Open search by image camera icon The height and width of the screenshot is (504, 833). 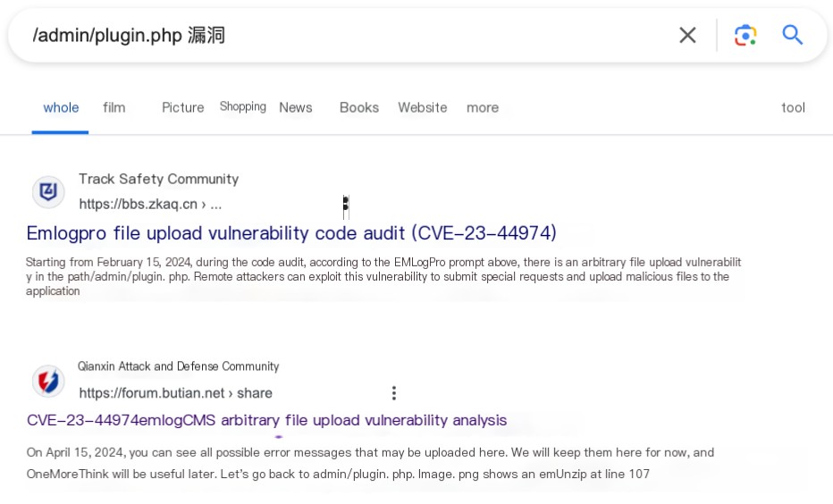[x=745, y=36]
